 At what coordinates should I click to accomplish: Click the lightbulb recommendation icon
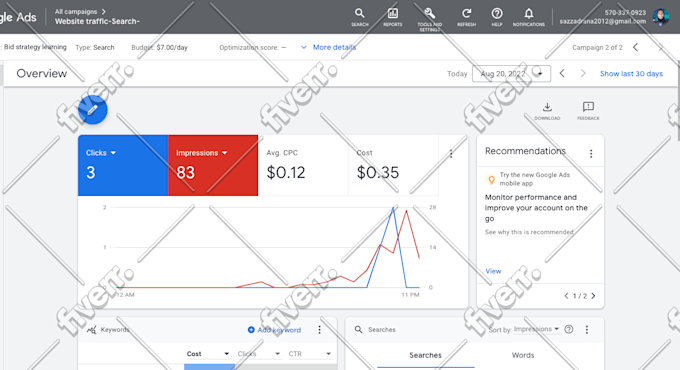[491, 179]
